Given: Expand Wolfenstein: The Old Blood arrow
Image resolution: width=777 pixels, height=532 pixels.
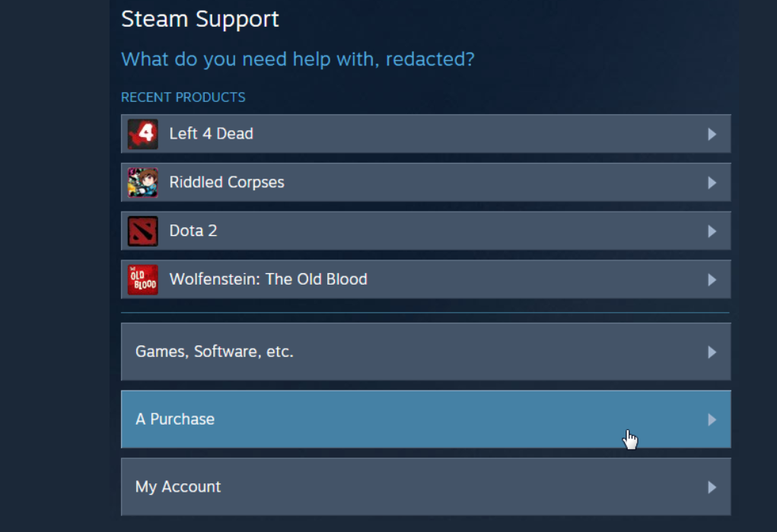Looking at the screenshot, I should point(712,279).
